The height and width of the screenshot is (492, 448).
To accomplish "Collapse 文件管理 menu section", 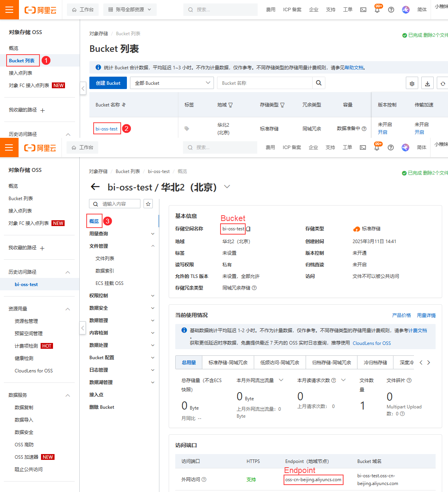I will coord(153,246).
